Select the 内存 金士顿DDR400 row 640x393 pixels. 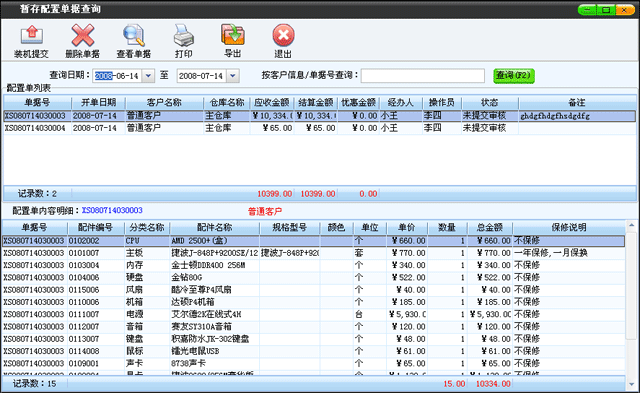(x=313, y=265)
